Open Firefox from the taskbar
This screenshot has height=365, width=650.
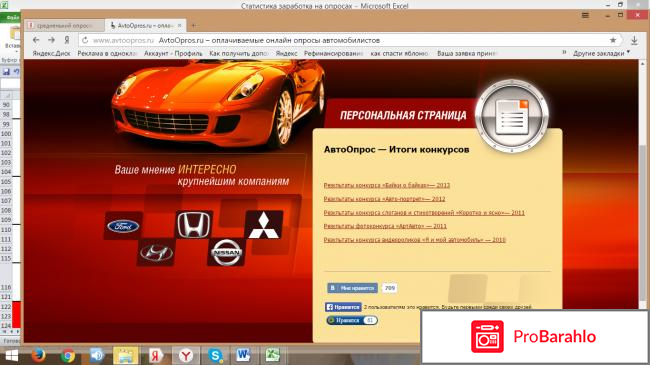pos(39,355)
